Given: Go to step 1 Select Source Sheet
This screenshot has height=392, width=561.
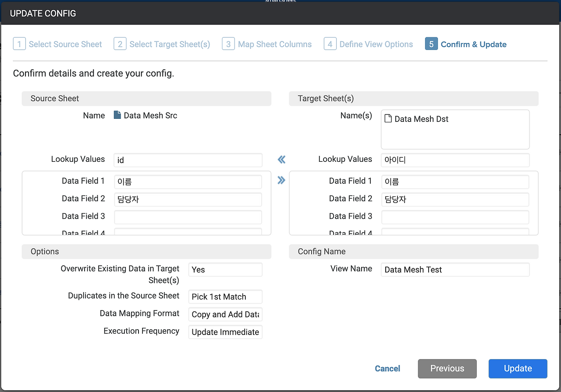Looking at the screenshot, I should tap(57, 44).
